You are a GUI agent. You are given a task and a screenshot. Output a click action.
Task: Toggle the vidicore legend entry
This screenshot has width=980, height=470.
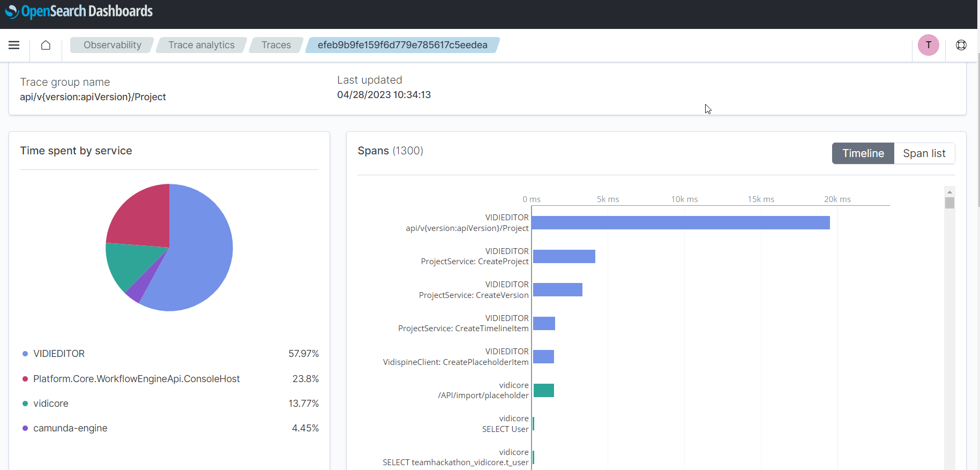point(51,404)
